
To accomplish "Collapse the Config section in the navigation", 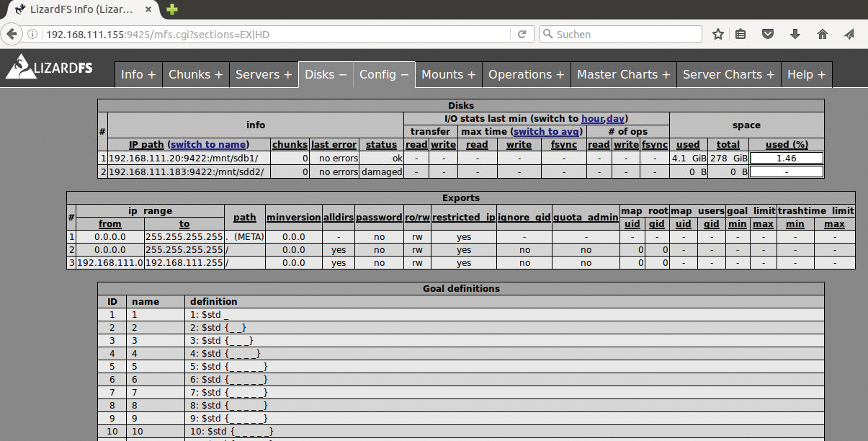I will coord(384,74).
